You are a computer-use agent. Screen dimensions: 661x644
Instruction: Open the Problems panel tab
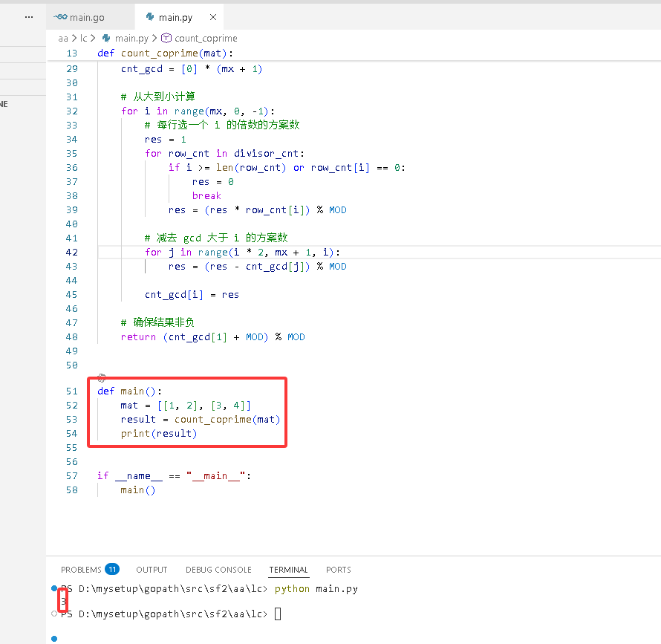click(x=81, y=570)
